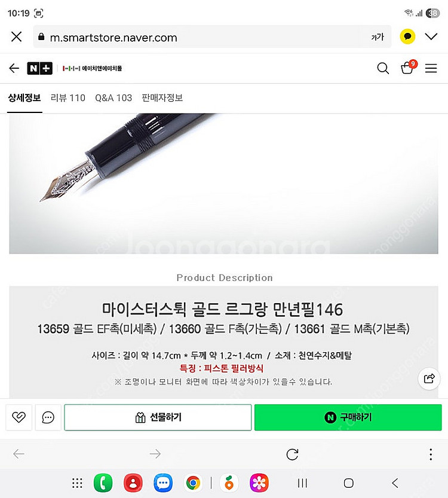Launch Chrome from the taskbar dock
This screenshot has width=448, height=498.
[x=193, y=483]
